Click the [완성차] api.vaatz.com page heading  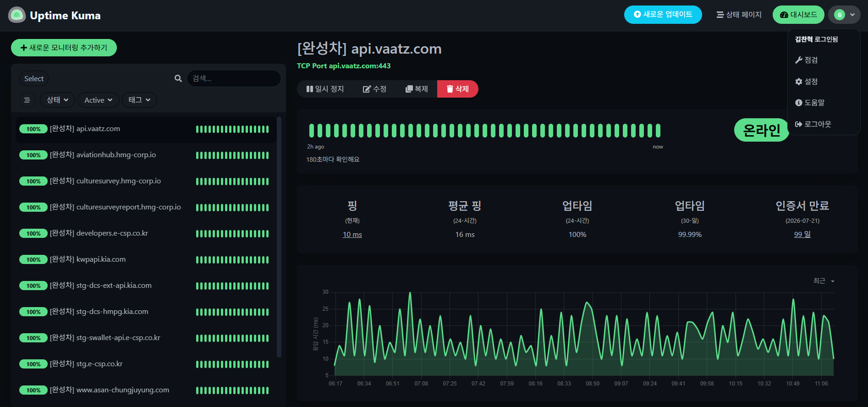pyautogui.click(x=369, y=49)
